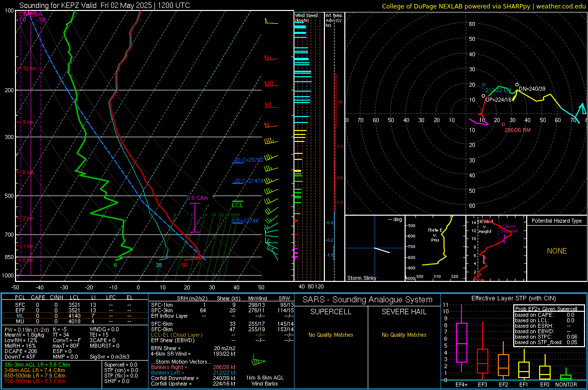The image size is (588, 390).
Task: Click the Potential Hazard Type header
Action: click(x=557, y=221)
